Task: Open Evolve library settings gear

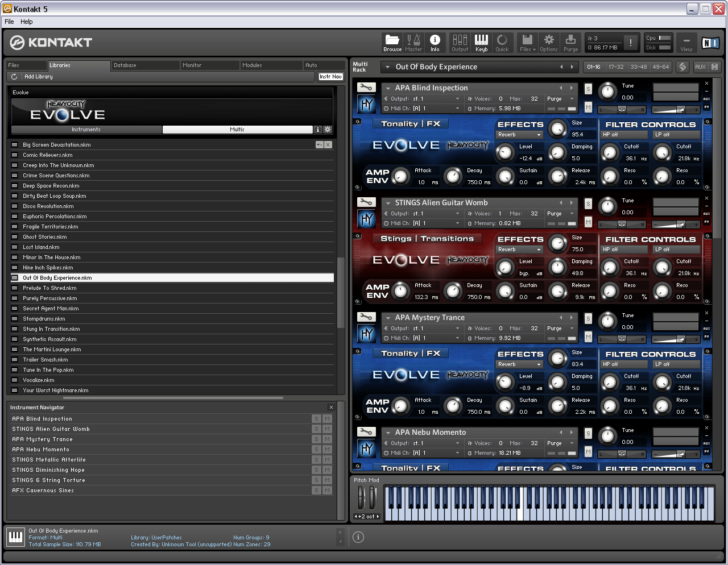Action: (328, 130)
